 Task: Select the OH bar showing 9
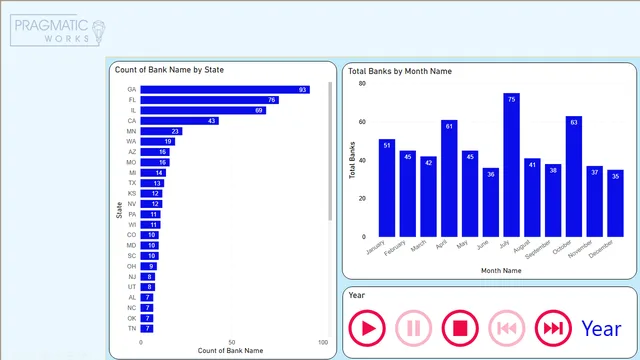point(149,266)
